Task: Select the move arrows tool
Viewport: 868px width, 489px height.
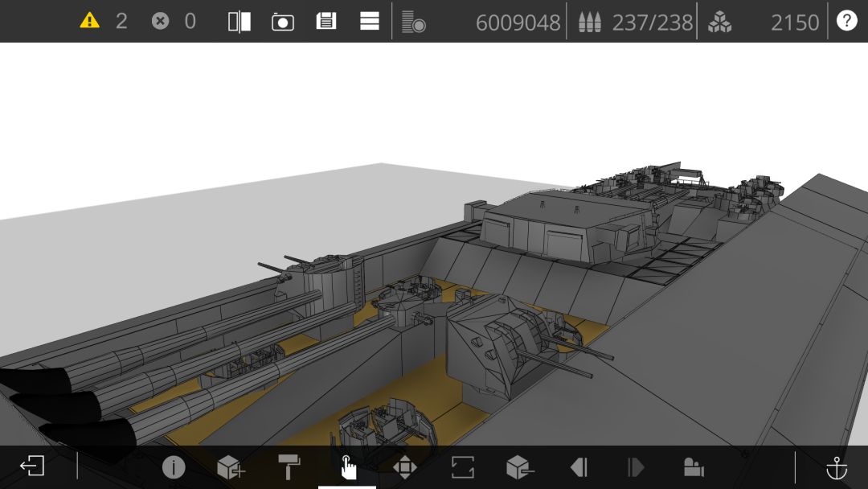Action: click(404, 467)
